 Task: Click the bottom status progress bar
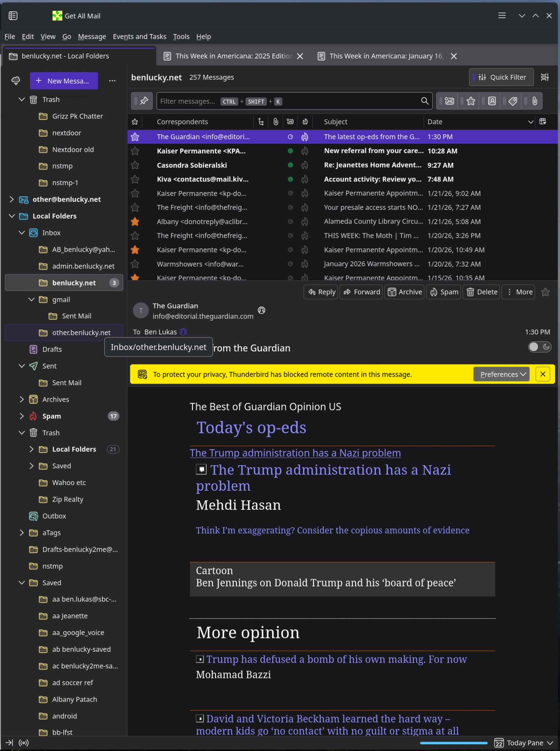(x=453, y=743)
